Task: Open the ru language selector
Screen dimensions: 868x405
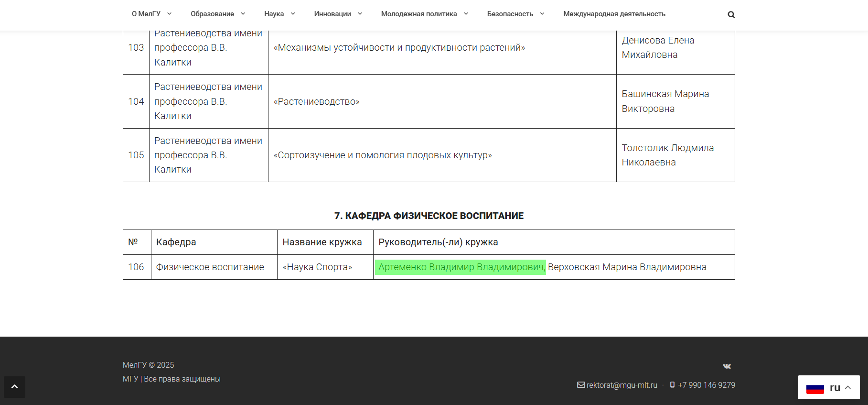Action: click(x=829, y=387)
